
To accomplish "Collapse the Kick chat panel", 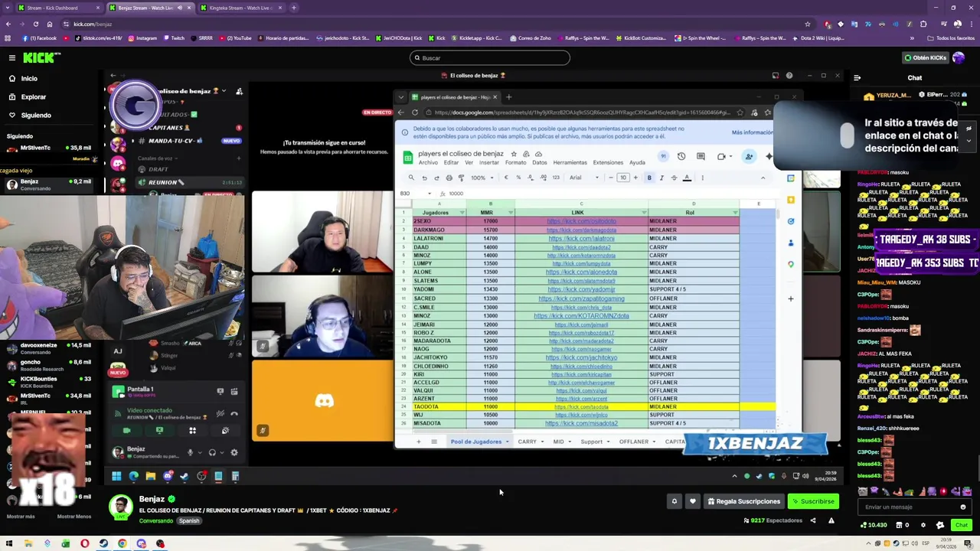I will coord(857,77).
